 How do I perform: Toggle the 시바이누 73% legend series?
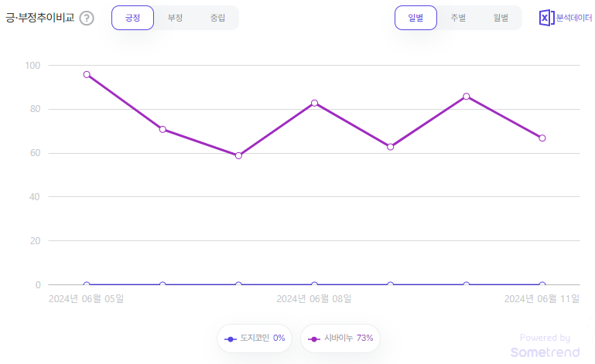pyautogui.click(x=340, y=338)
